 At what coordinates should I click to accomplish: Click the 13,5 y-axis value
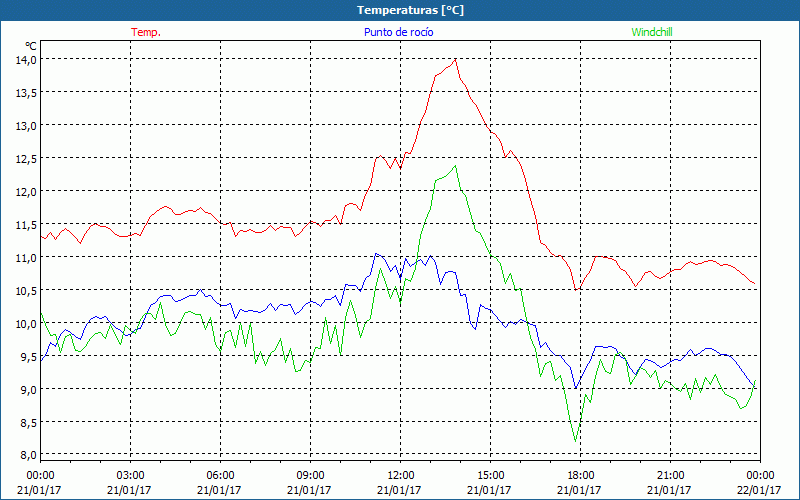pyautogui.click(x=26, y=92)
